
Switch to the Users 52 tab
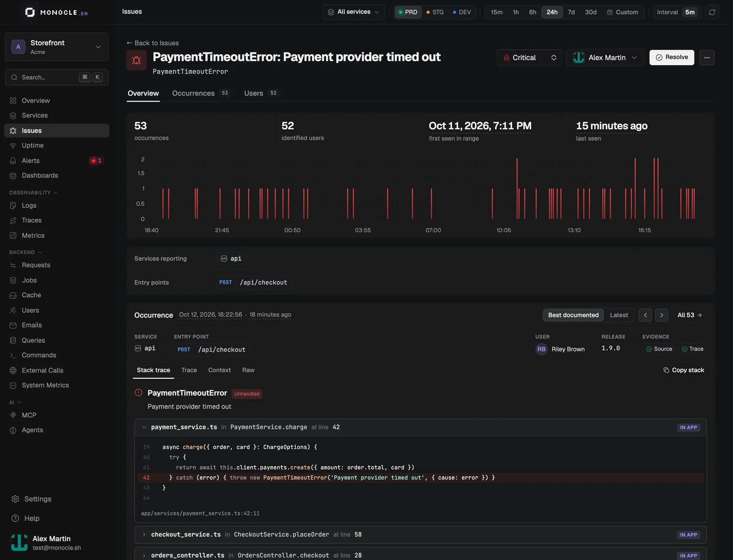pyautogui.click(x=261, y=93)
